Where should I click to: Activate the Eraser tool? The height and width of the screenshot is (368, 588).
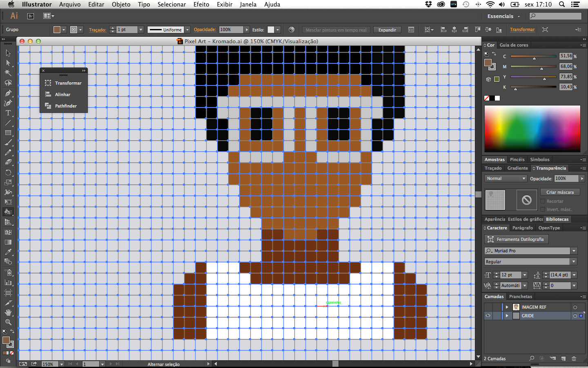[x=8, y=162]
